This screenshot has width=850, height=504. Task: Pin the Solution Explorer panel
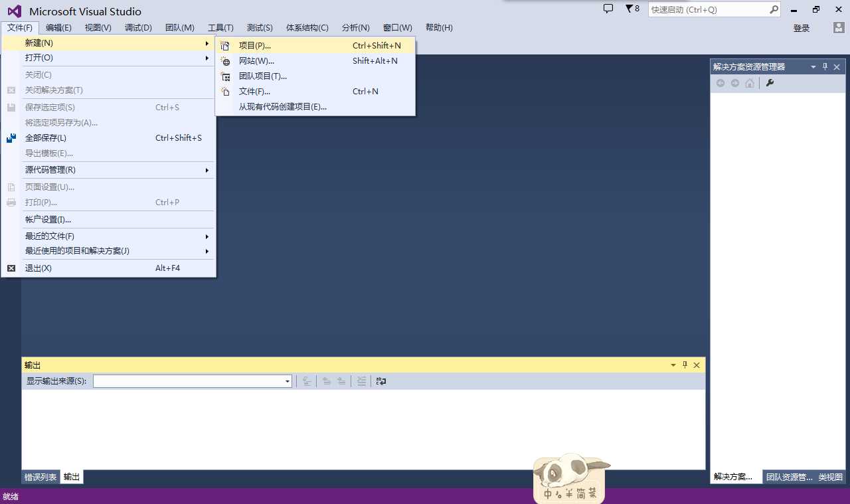click(x=825, y=66)
